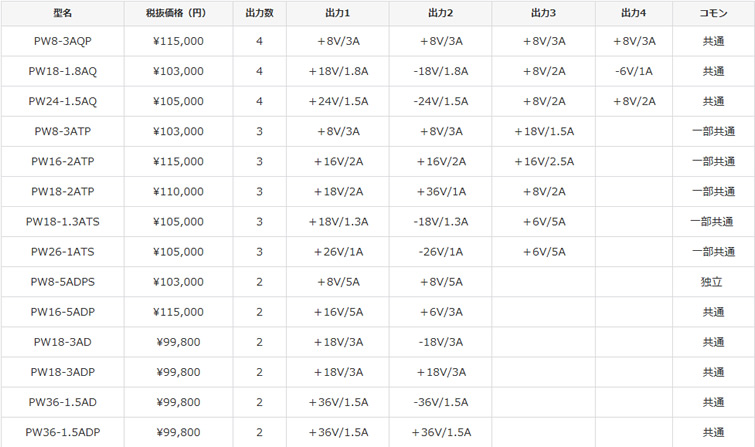Select the PW24-1.5AQ model name
The height and width of the screenshot is (447, 755).
click(63, 102)
